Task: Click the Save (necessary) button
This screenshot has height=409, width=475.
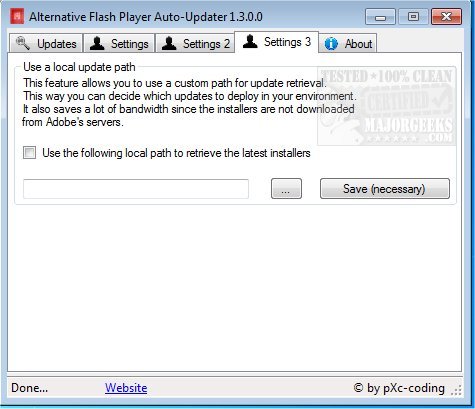Action: (x=385, y=189)
